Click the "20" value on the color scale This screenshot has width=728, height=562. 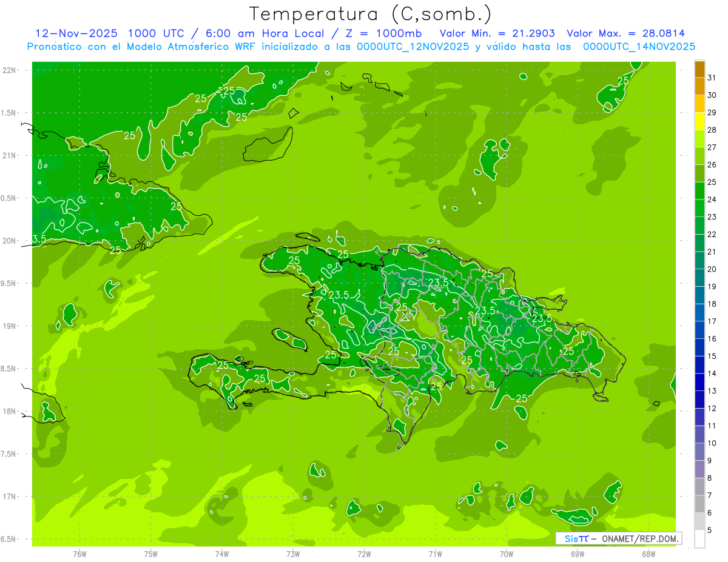(712, 269)
